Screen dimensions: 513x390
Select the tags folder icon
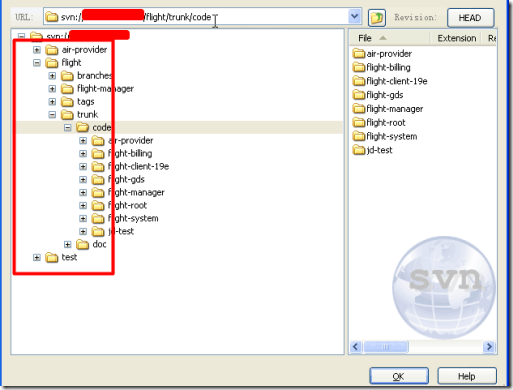[x=67, y=102]
